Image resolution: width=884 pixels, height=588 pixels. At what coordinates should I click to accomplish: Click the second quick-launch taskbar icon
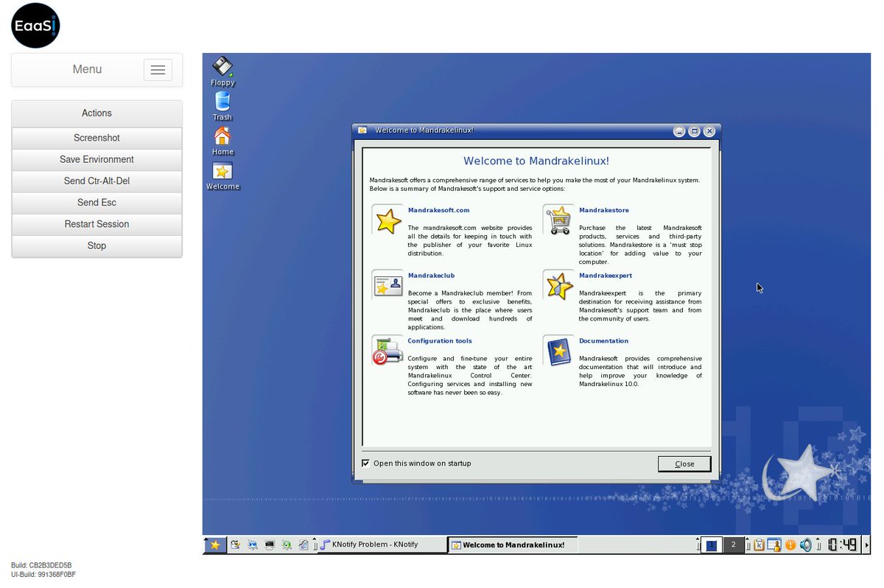[x=253, y=545]
